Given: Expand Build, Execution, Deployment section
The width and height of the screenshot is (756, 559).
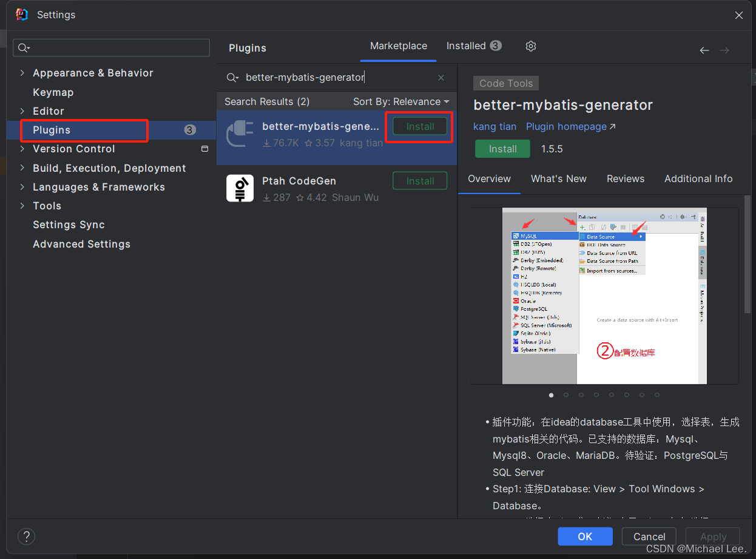Looking at the screenshot, I should tap(22, 168).
